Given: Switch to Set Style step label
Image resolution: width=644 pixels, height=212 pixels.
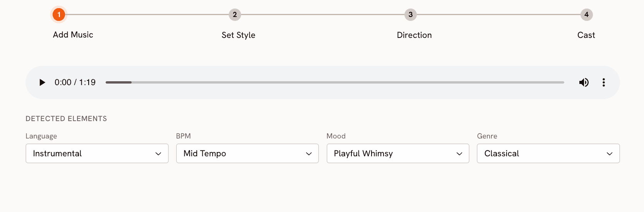Looking at the screenshot, I should pyautogui.click(x=238, y=35).
